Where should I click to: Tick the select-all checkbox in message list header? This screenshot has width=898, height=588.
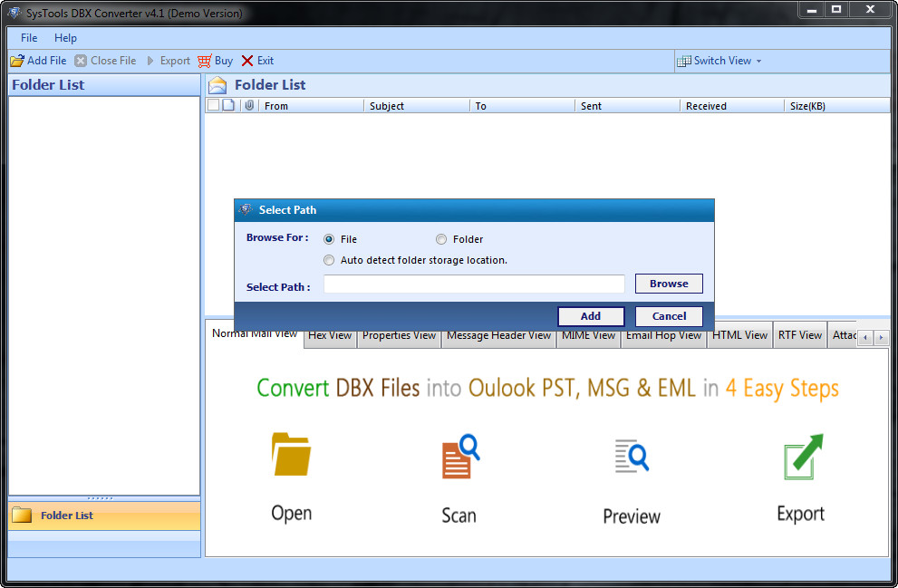[x=213, y=105]
